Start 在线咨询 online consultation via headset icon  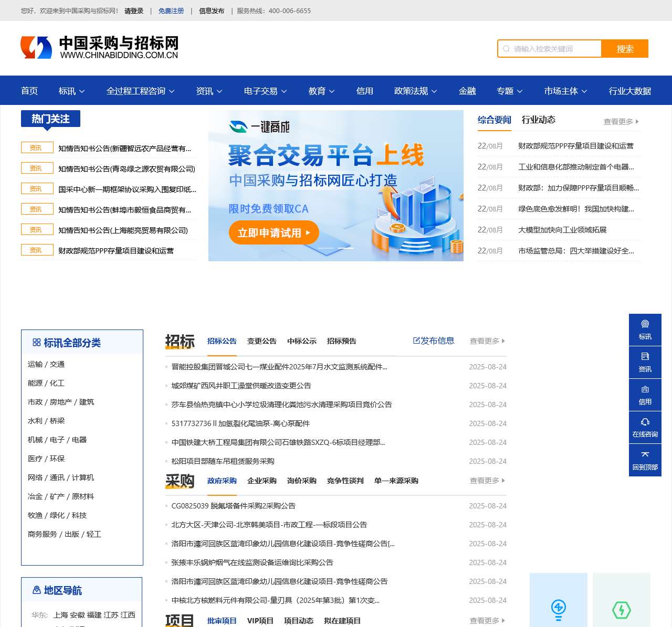pyautogui.click(x=645, y=427)
